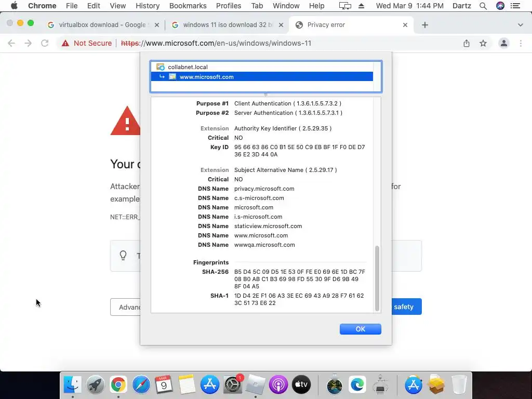Open the Control Center list icon
532x399 pixels.
515,6
